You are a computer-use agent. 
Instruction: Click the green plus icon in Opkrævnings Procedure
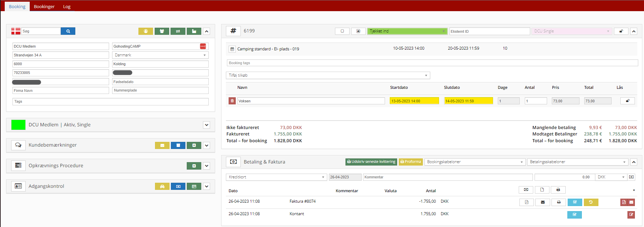coord(194,166)
